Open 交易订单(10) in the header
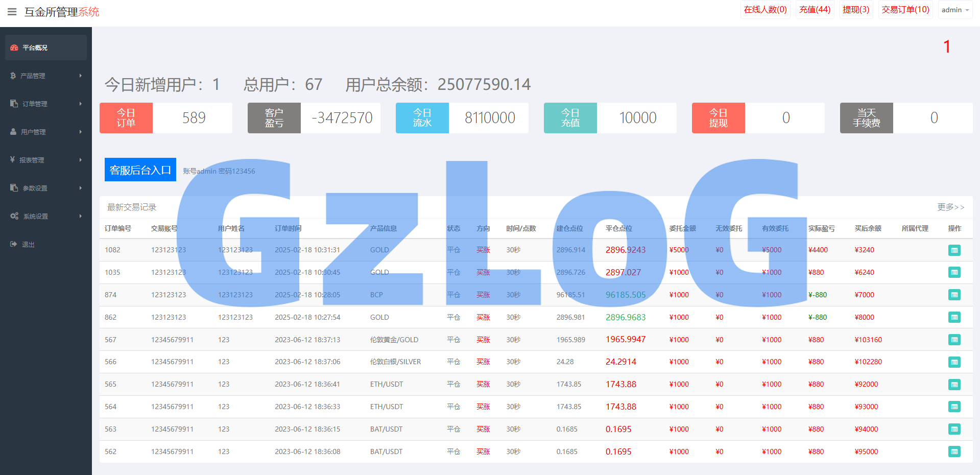This screenshot has width=980, height=475. click(x=905, y=10)
